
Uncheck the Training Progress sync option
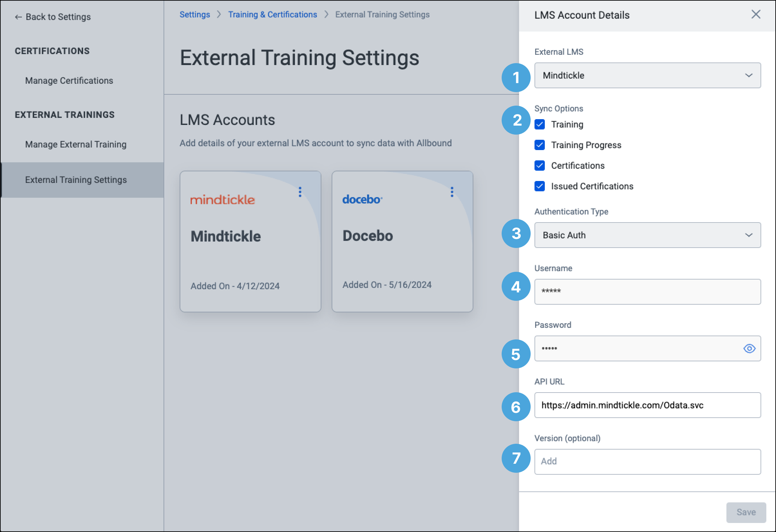(x=540, y=145)
